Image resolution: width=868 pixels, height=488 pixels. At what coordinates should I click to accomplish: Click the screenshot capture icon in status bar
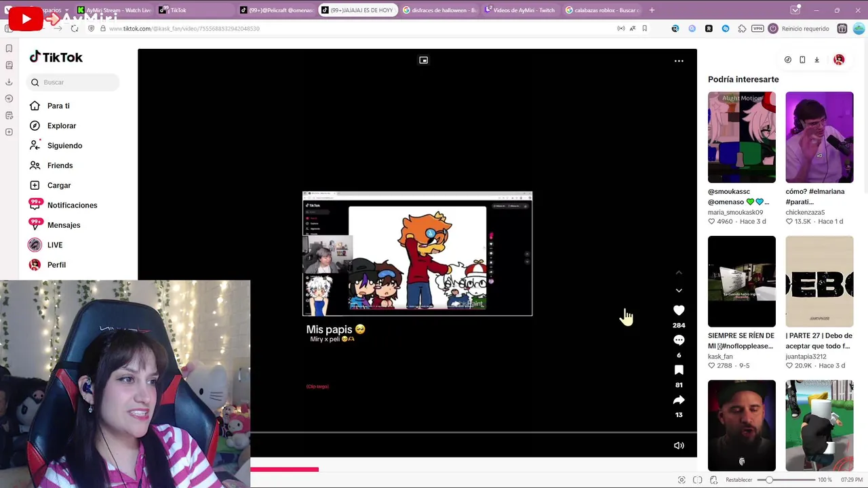click(682, 480)
